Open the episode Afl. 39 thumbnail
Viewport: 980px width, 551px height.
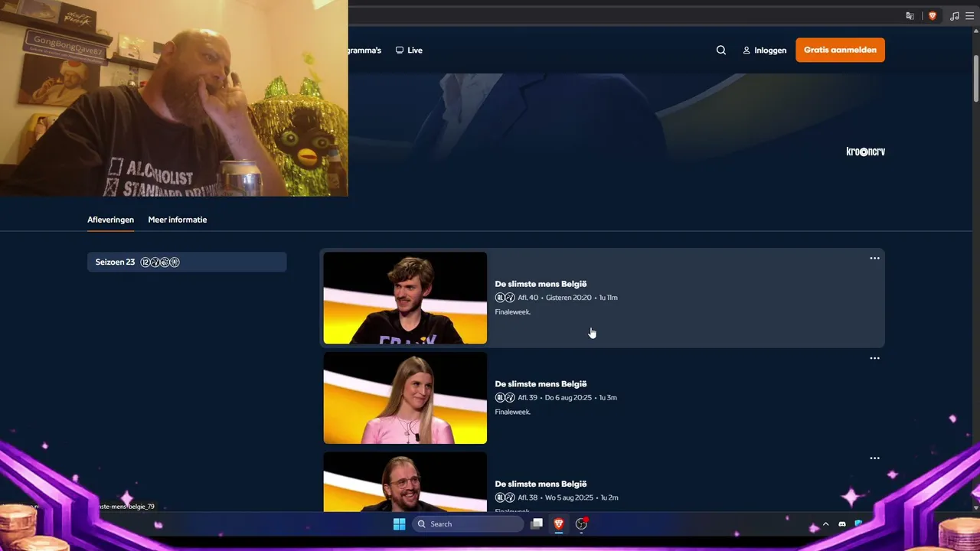tap(405, 398)
